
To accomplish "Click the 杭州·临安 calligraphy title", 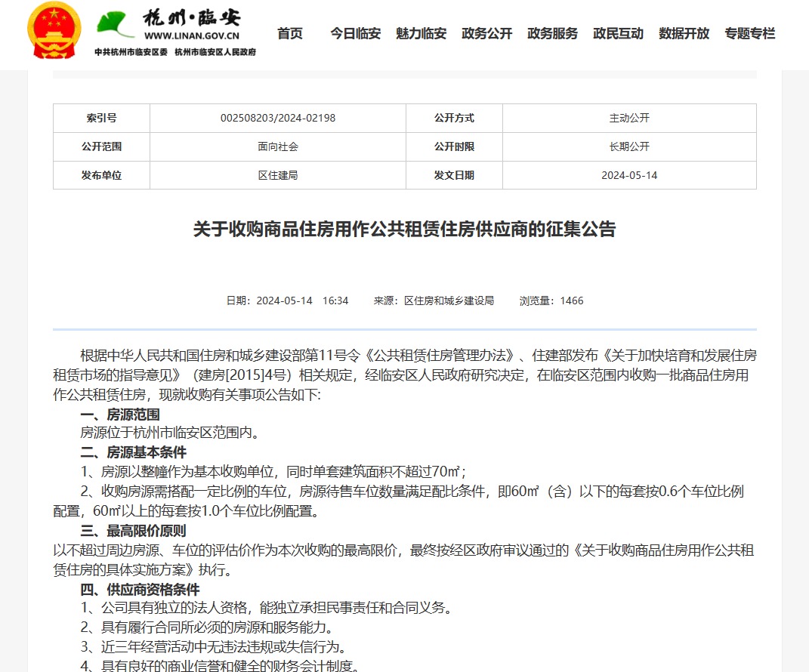I will 192,17.
